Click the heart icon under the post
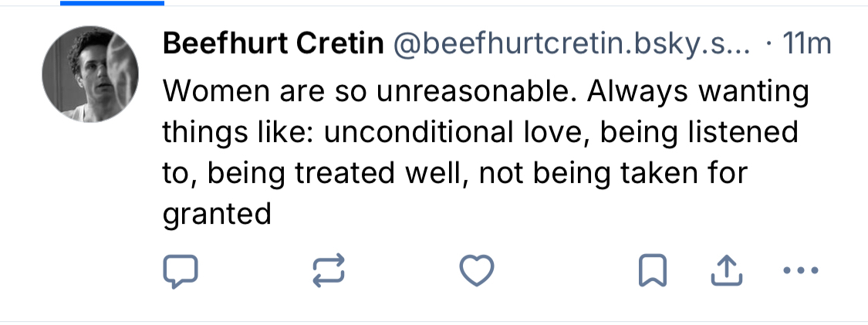Image resolution: width=868 pixels, height=325 pixels. pyautogui.click(x=476, y=270)
